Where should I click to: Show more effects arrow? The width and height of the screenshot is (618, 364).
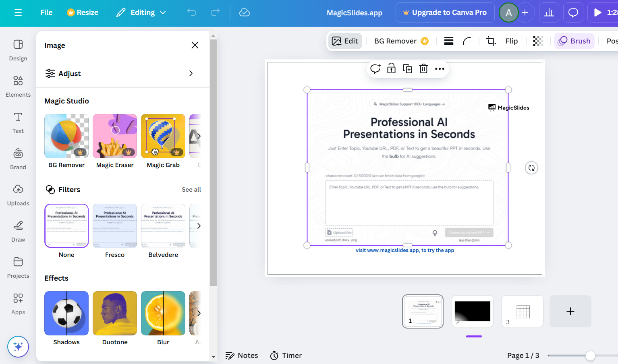[199, 313]
